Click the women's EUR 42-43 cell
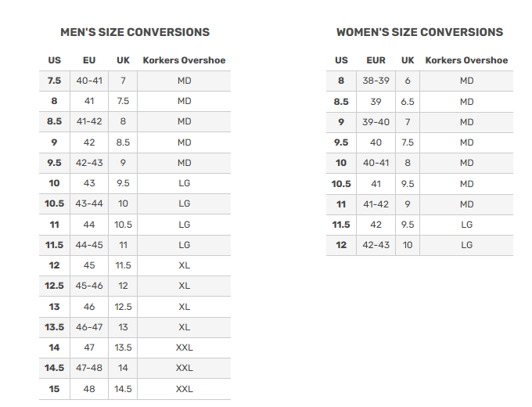532x407 pixels. [x=376, y=245]
